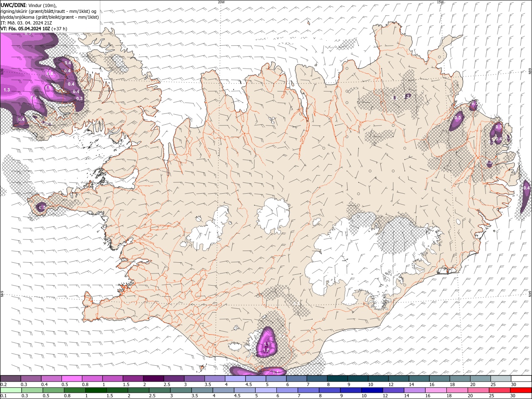Screen dimensions: 532x399
Task: Pick the rain legend swatch between 2.5 and 3
Action: pos(160,390)
